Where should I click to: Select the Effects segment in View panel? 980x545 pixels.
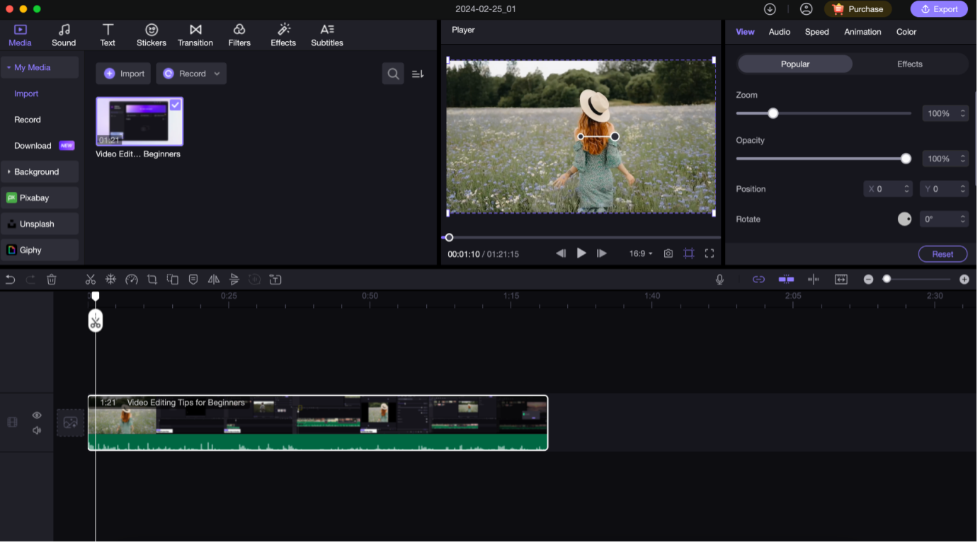pyautogui.click(x=910, y=64)
